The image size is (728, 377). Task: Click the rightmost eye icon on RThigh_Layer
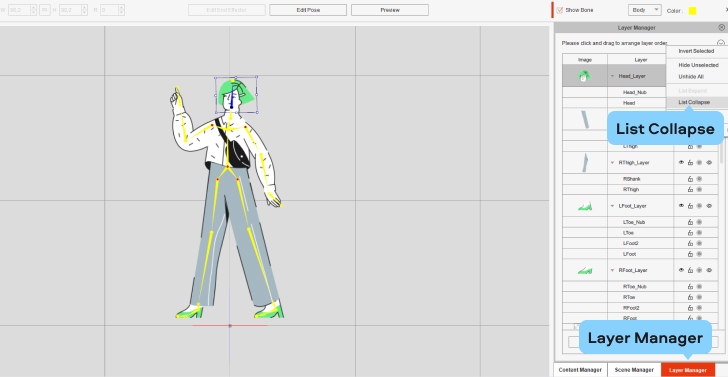(x=709, y=162)
